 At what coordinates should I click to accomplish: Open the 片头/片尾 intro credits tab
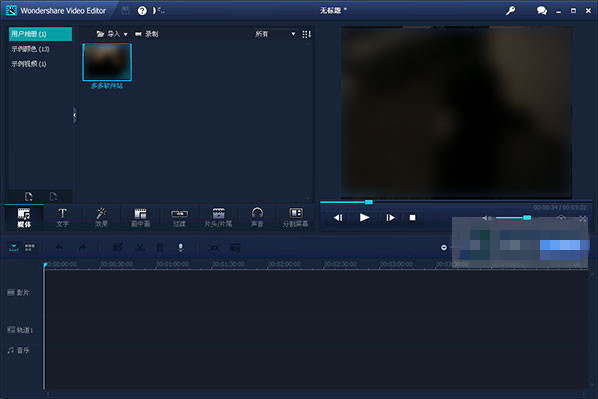point(218,217)
